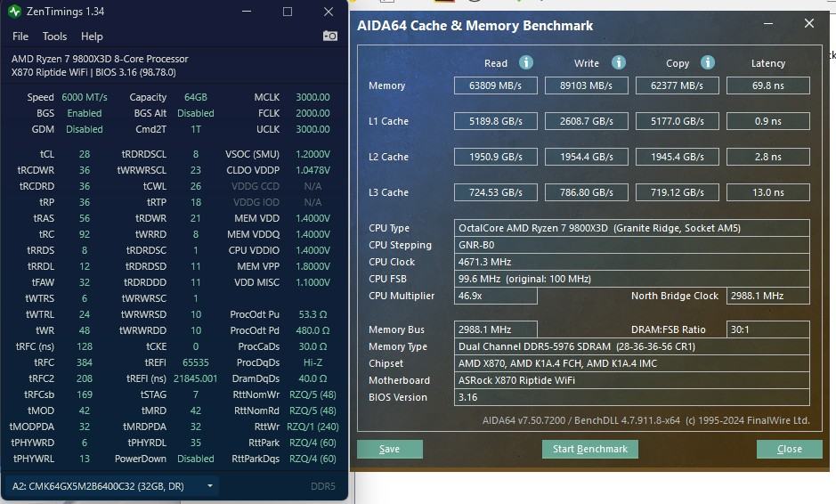
Task: Click the ZenTimings app logo icon
Action: [15, 12]
